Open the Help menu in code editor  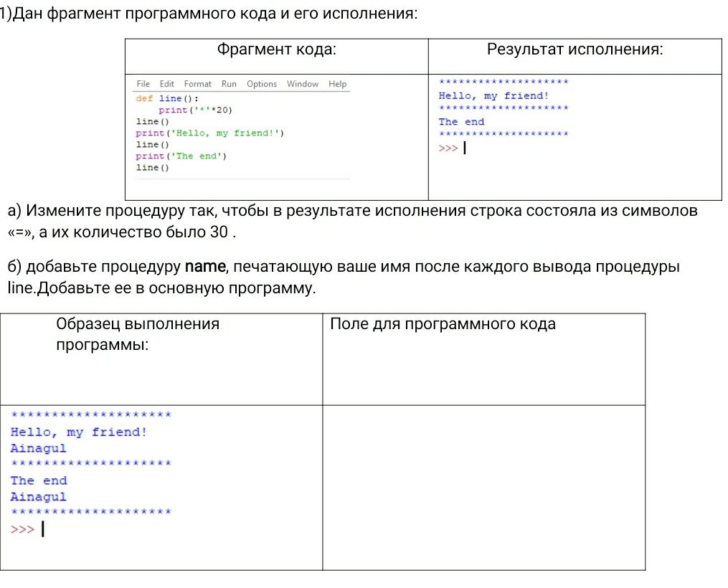[x=338, y=84]
